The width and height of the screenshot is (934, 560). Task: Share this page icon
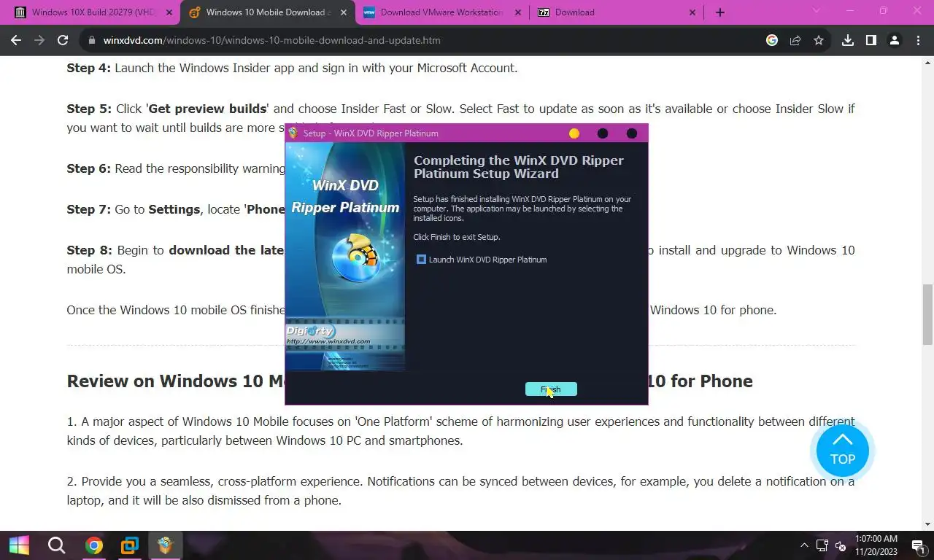tap(795, 40)
